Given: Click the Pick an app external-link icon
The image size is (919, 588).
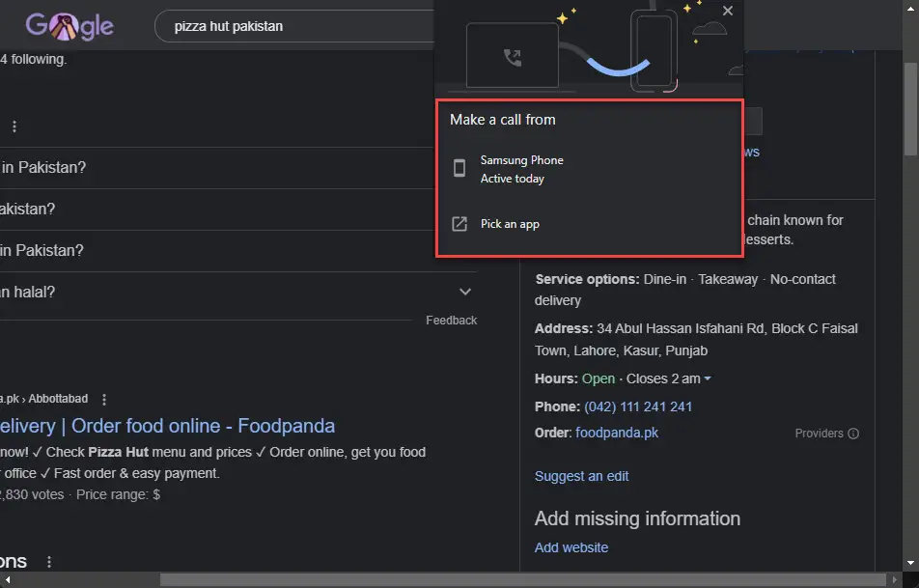Looking at the screenshot, I should click(459, 224).
